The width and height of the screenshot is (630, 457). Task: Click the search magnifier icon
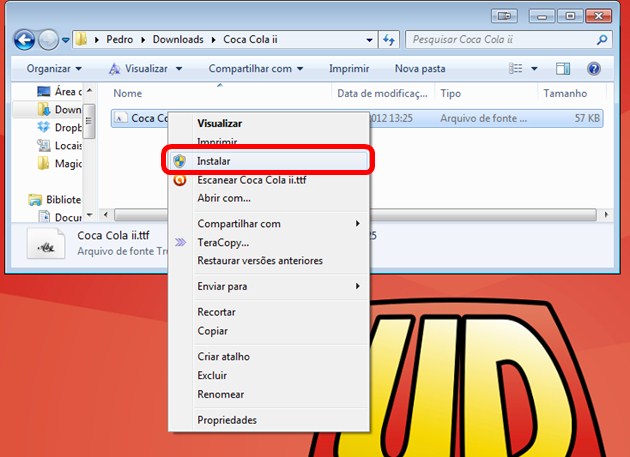[x=602, y=39]
